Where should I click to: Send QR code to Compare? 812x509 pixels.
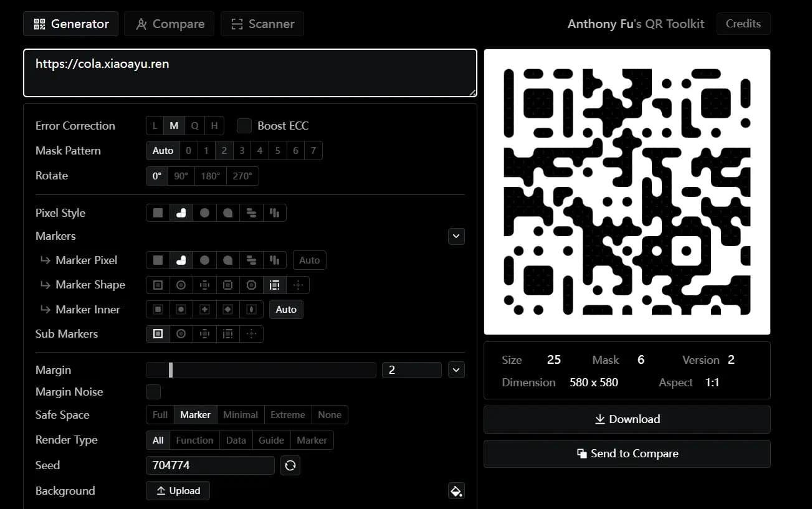click(627, 454)
